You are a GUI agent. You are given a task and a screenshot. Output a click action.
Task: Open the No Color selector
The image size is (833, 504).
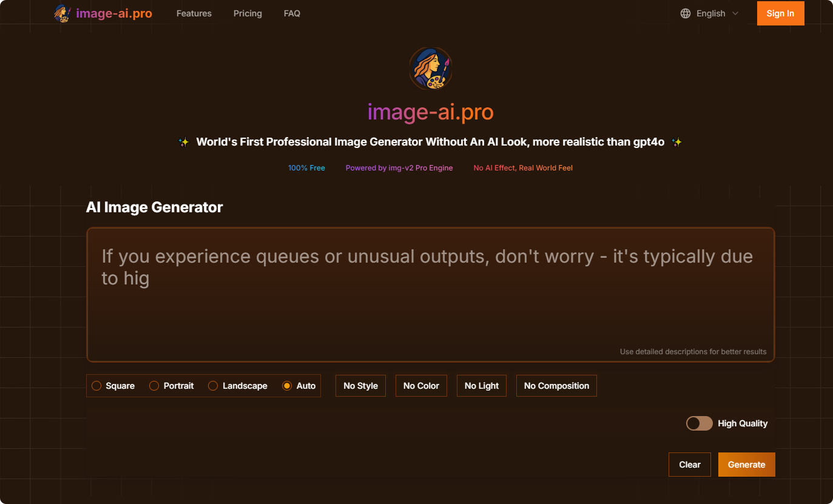421,386
